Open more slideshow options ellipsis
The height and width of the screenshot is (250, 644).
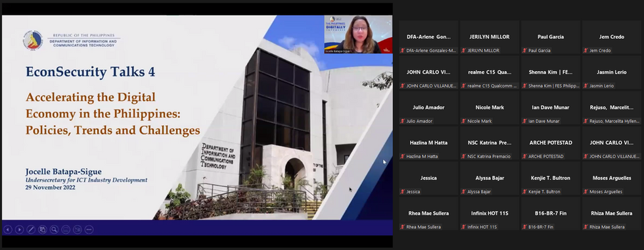coord(89,230)
